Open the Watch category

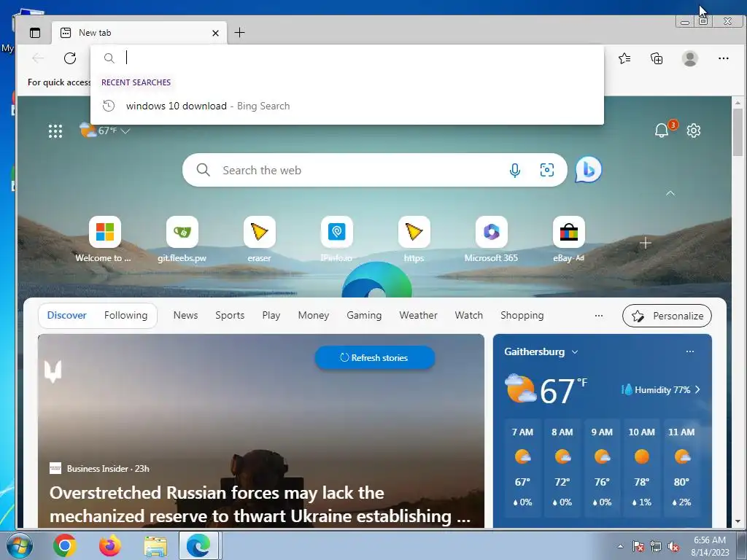point(469,315)
